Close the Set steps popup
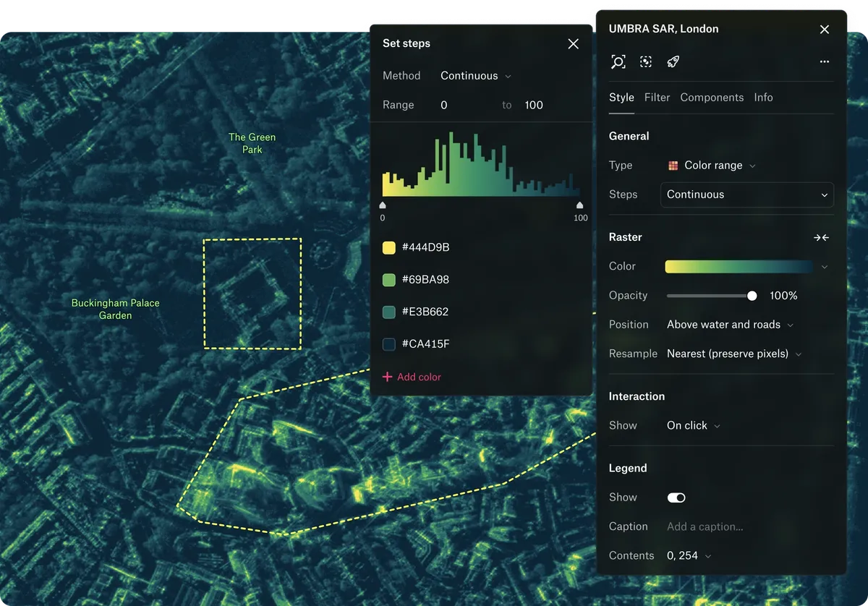The height and width of the screenshot is (606, 868). click(574, 44)
